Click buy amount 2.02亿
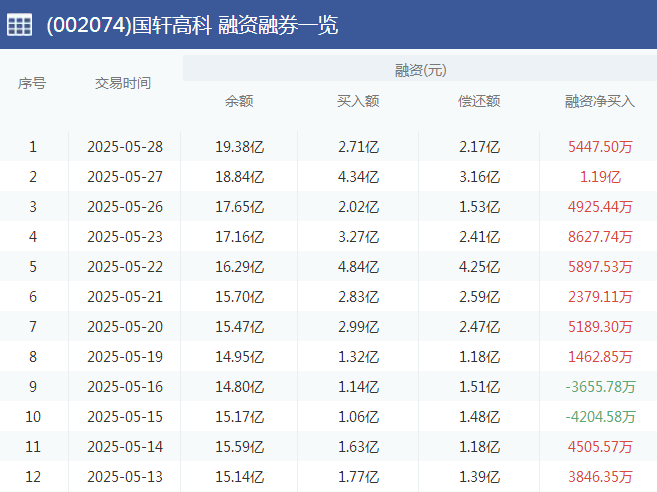This screenshot has width=657, height=492. [359, 207]
